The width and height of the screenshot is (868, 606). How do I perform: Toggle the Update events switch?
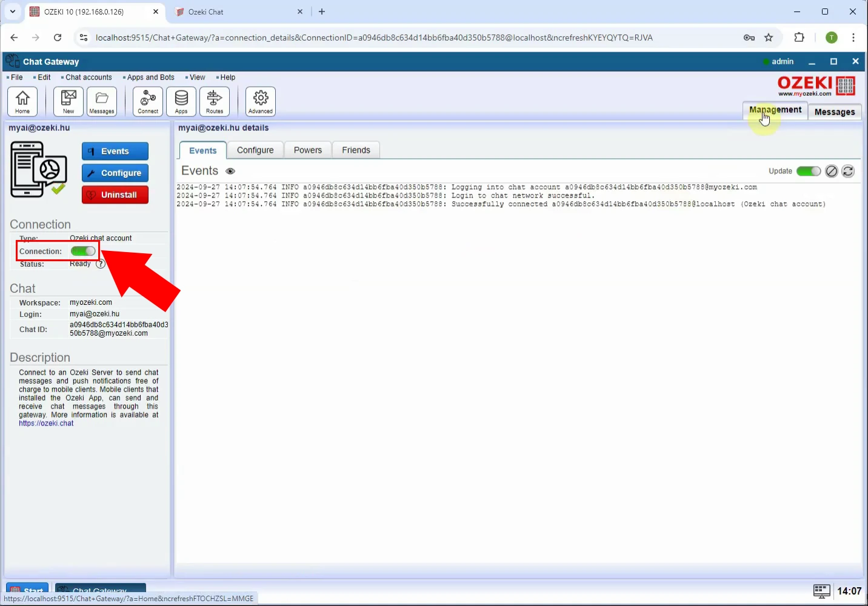coord(809,171)
